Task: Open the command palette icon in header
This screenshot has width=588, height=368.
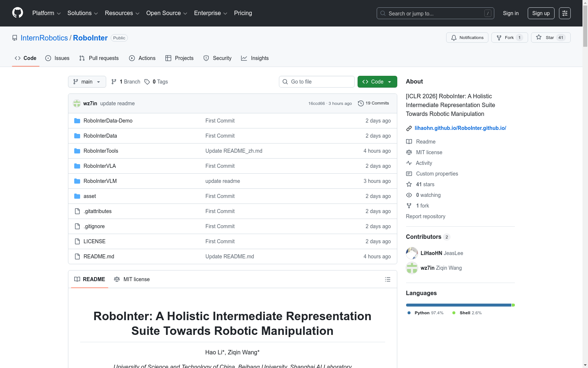Action: pyautogui.click(x=565, y=13)
